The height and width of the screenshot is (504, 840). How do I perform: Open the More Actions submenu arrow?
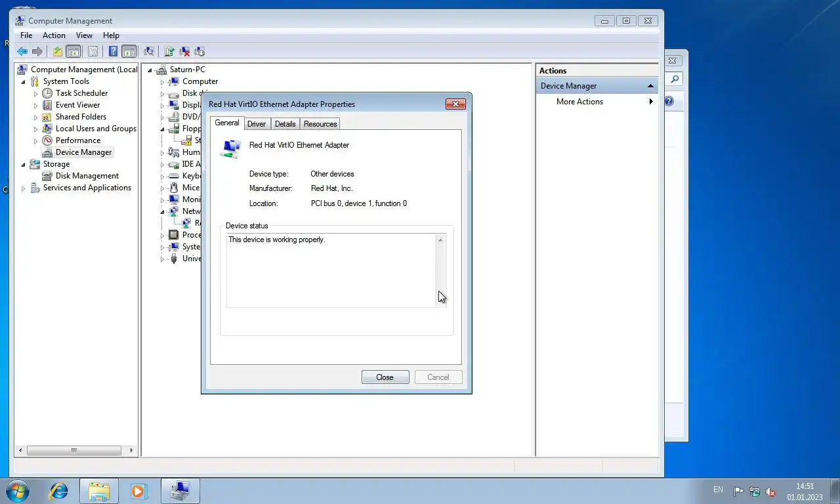(651, 102)
